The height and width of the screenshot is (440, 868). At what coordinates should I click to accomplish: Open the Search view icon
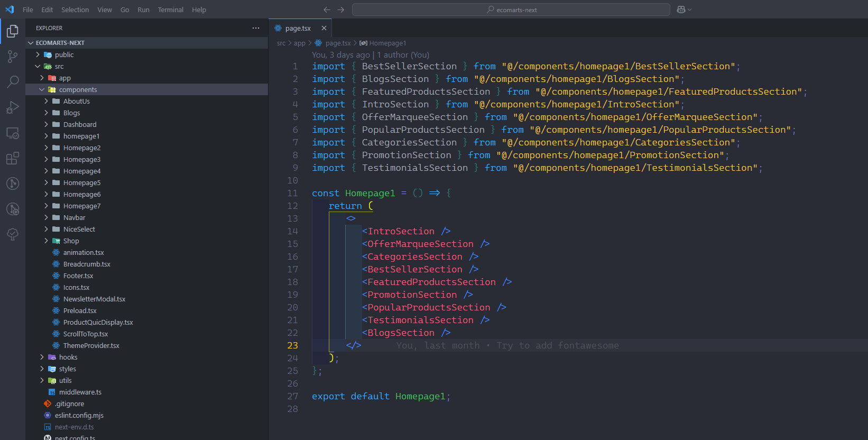pos(13,82)
